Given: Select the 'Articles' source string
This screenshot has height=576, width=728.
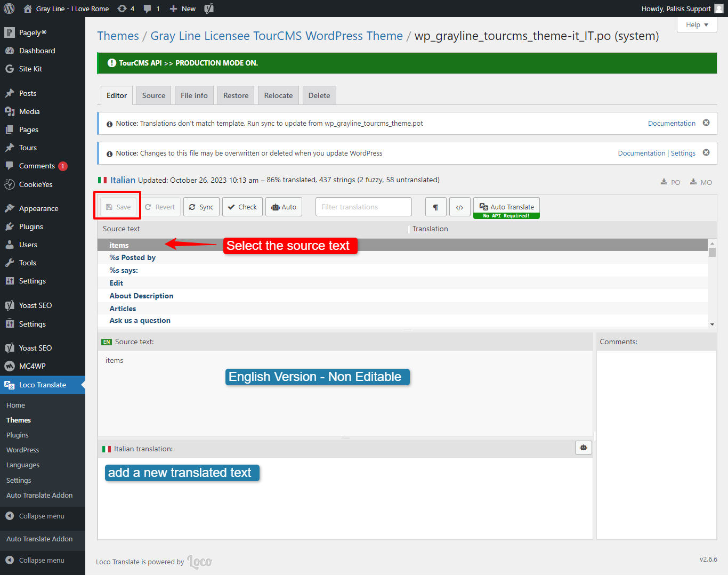Looking at the screenshot, I should point(402,309).
